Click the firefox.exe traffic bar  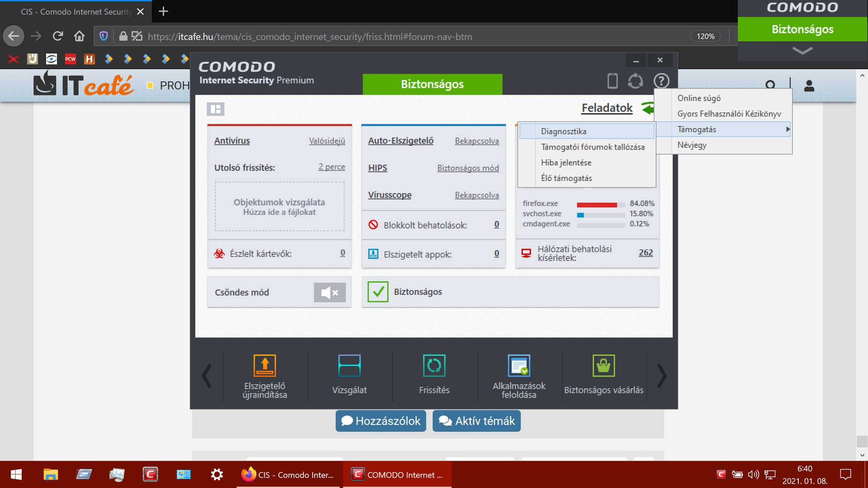[601, 205]
